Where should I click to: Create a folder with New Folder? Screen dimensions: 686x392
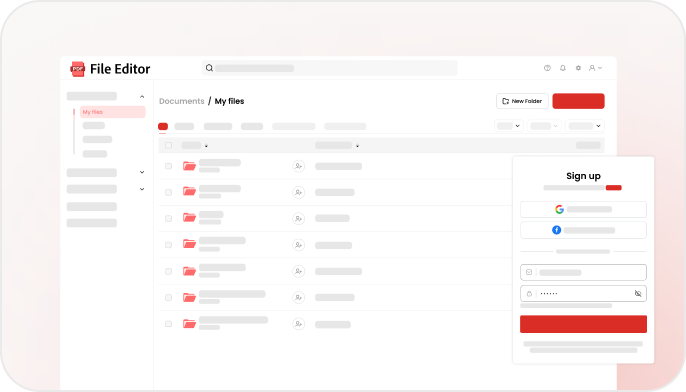pyautogui.click(x=522, y=101)
